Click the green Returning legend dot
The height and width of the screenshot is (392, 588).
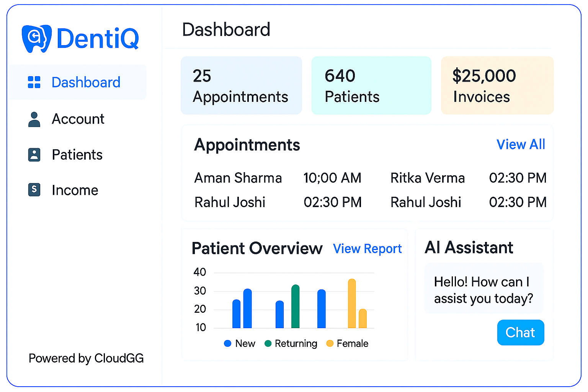coord(268,343)
